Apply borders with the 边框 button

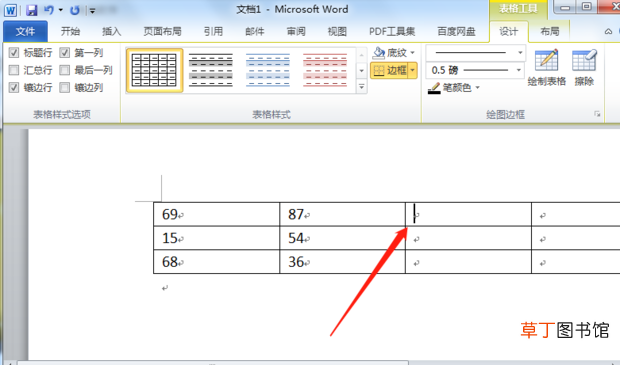389,70
